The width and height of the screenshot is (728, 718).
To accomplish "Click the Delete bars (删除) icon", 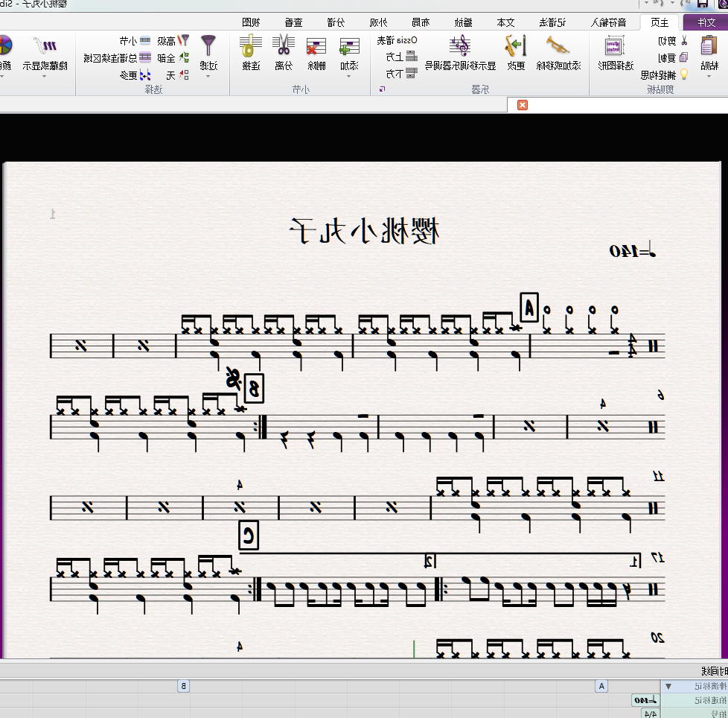I will point(316,46).
